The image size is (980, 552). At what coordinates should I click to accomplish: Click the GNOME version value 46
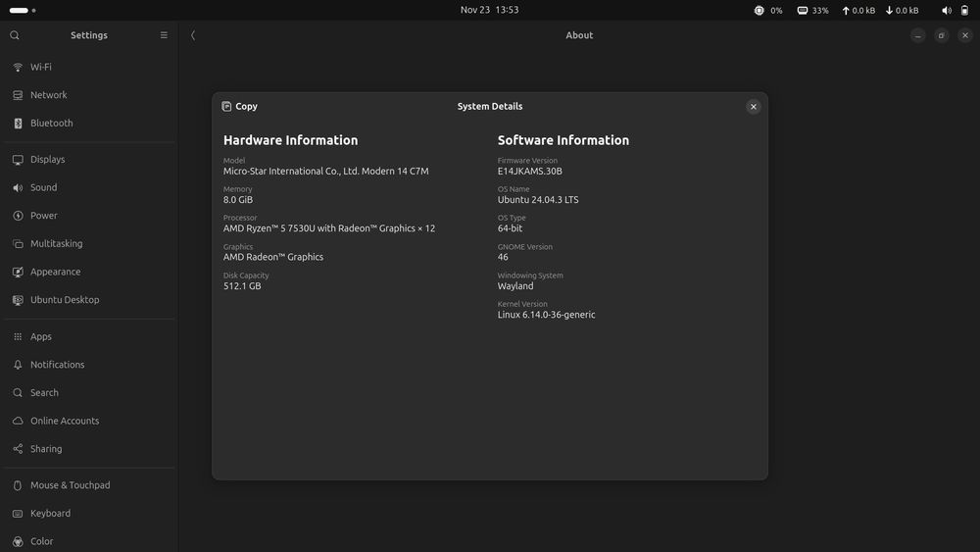[503, 257]
